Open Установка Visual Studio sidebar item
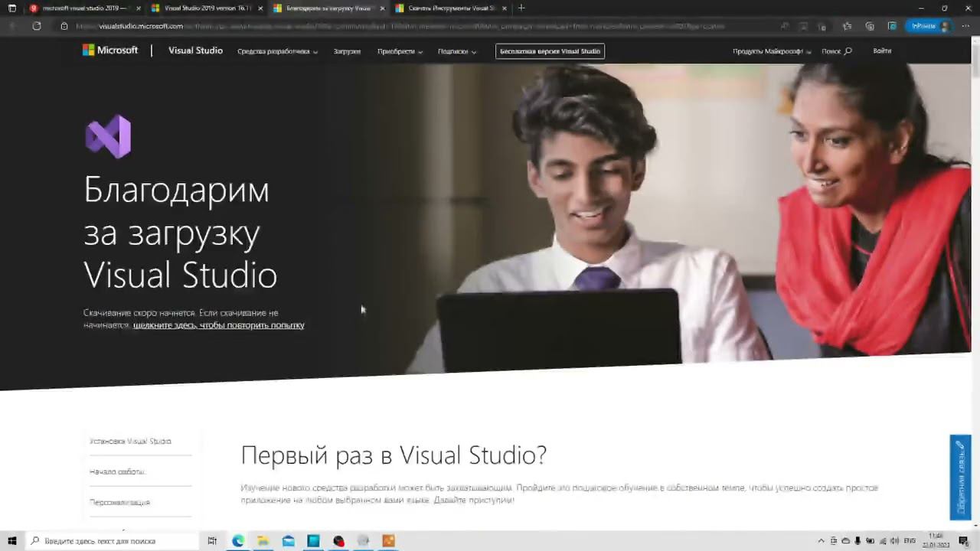 coord(130,442)
